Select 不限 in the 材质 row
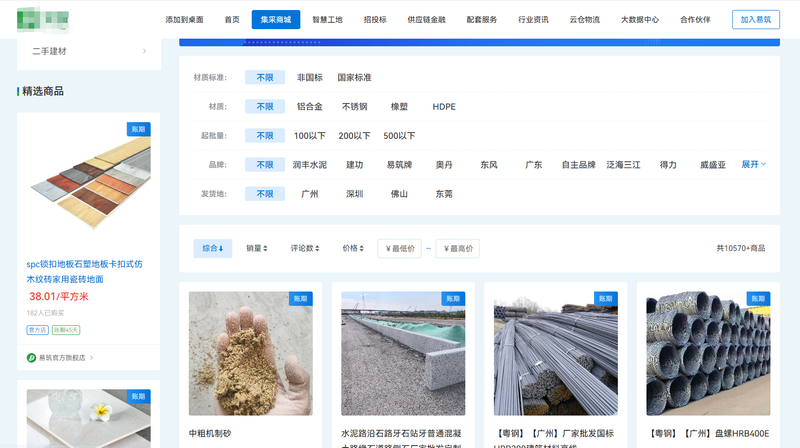800x448 pixels. point(265,107)
